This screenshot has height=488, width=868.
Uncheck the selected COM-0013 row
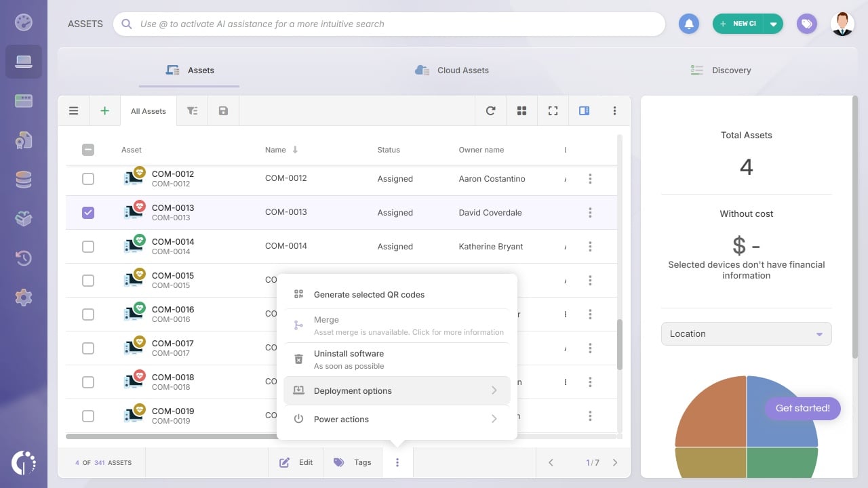point(88,212)
